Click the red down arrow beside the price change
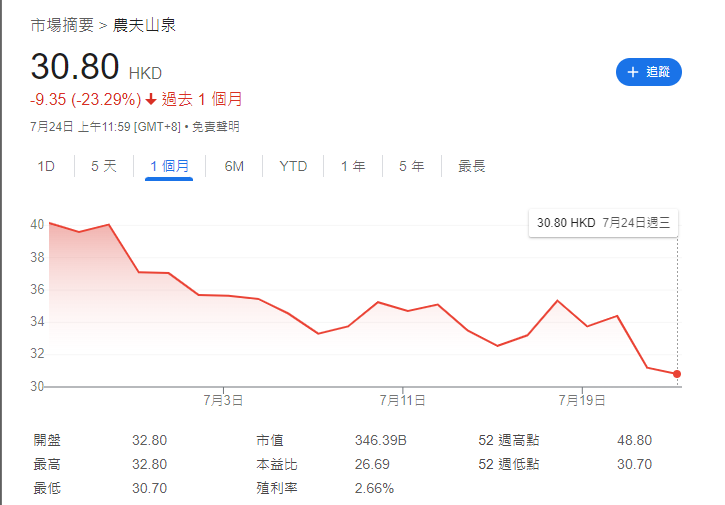Screen dimensions: 725x505 tap(150, 99)
